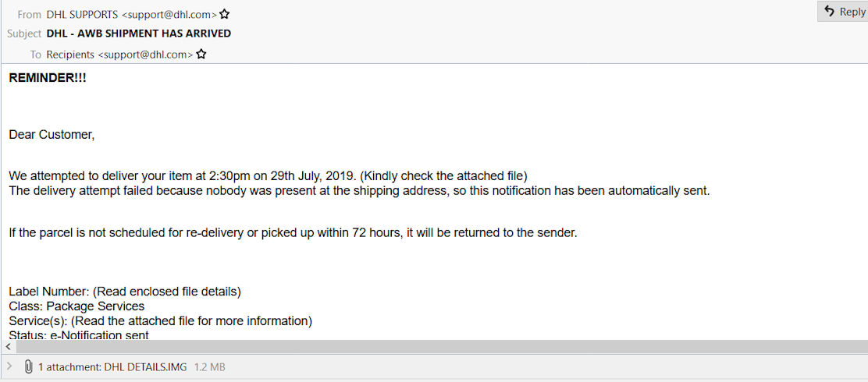Expand the attachment list chevron
This screenshot has width=868, height=382.
pyautogui.click(x=9, y=366)
